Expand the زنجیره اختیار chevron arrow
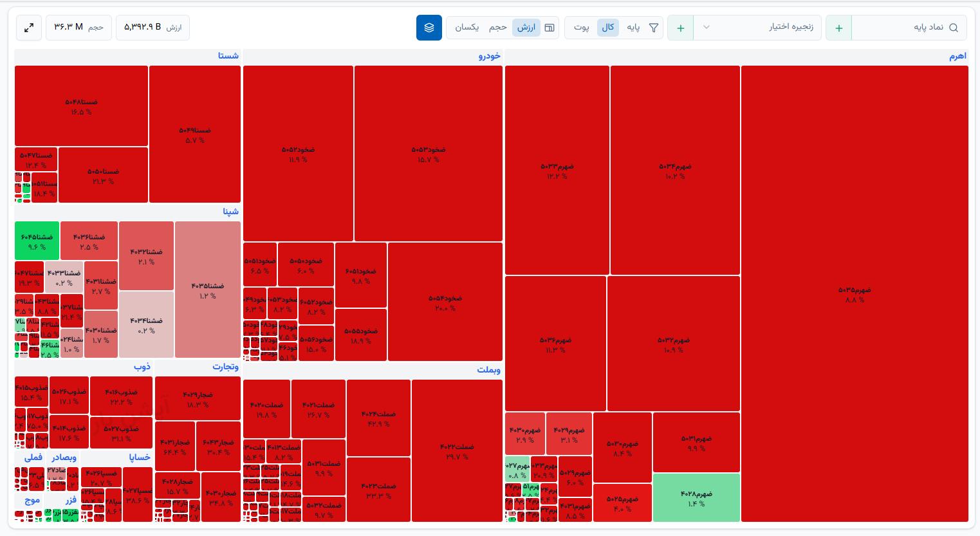This screenshot has height=536, width=980. 707,28
